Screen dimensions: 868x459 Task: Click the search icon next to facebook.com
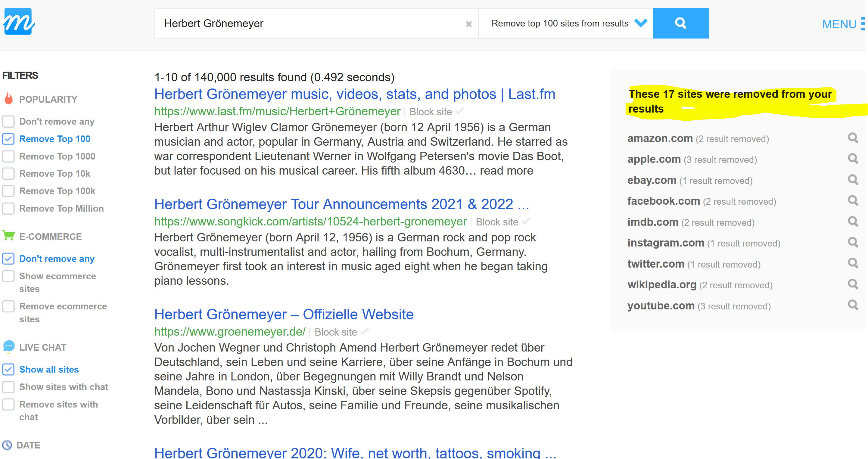(x=853, y=201)
